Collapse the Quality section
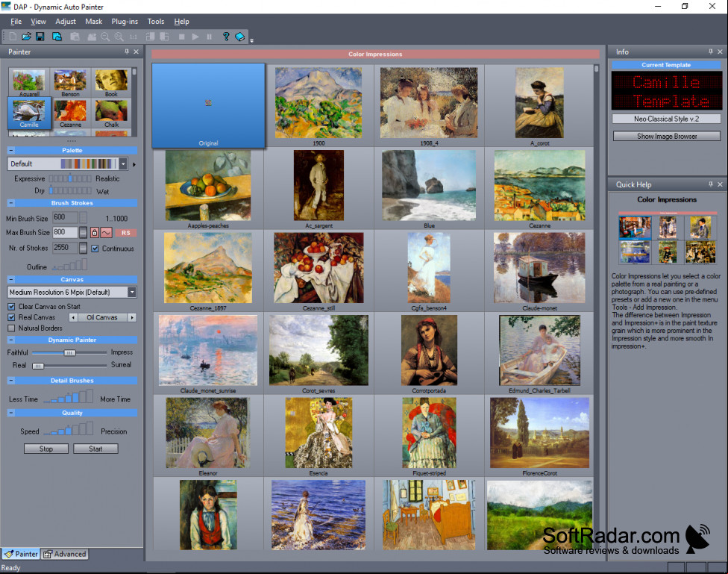 (12, 413)
